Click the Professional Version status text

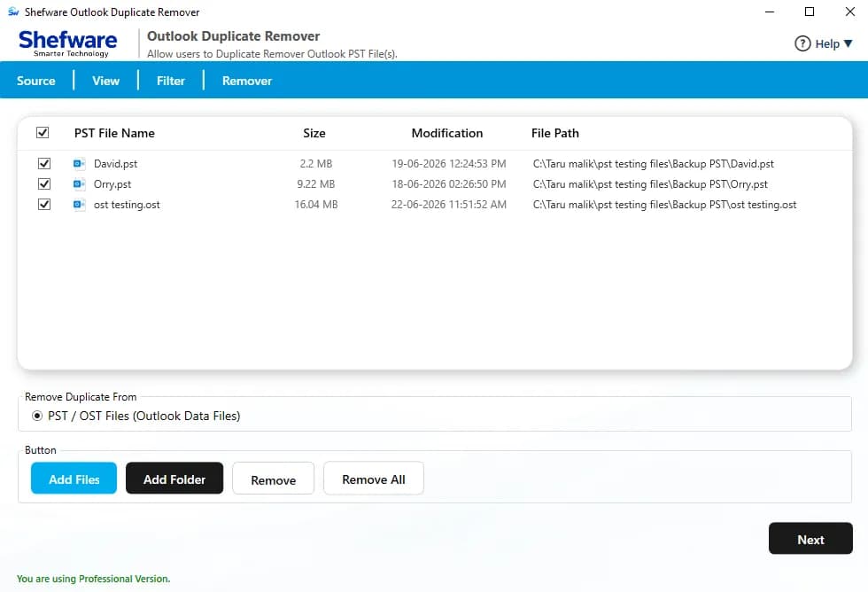click(94, 579)
